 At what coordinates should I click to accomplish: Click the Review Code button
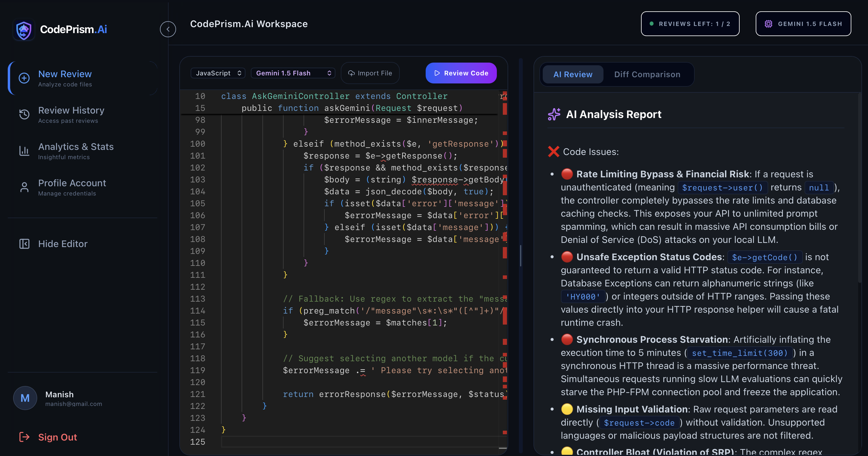pyautogui.click(x=461, y=73)
